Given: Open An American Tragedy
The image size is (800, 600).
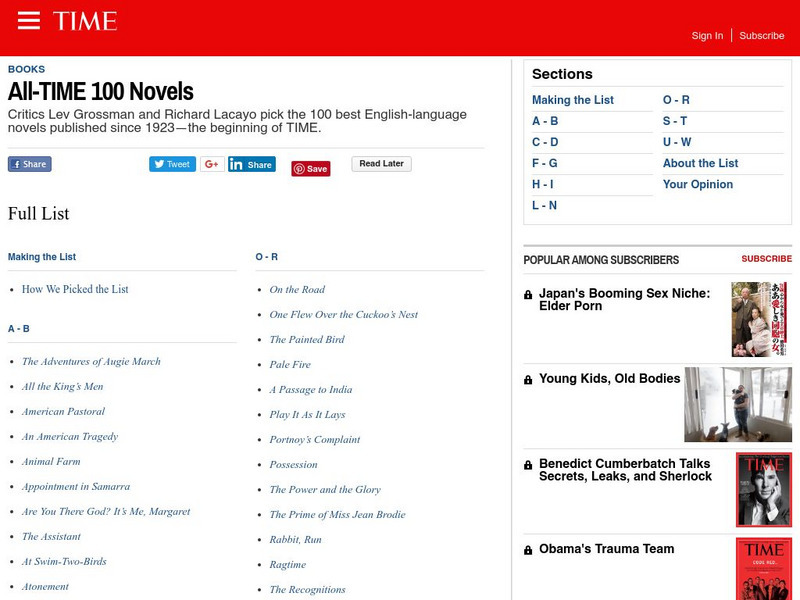Looking at the screenshot, I should pyautogui.click(x=70, y=436).
